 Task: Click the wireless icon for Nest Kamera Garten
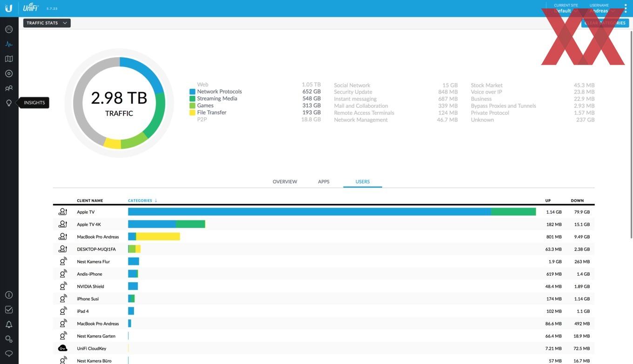(63, 336)
